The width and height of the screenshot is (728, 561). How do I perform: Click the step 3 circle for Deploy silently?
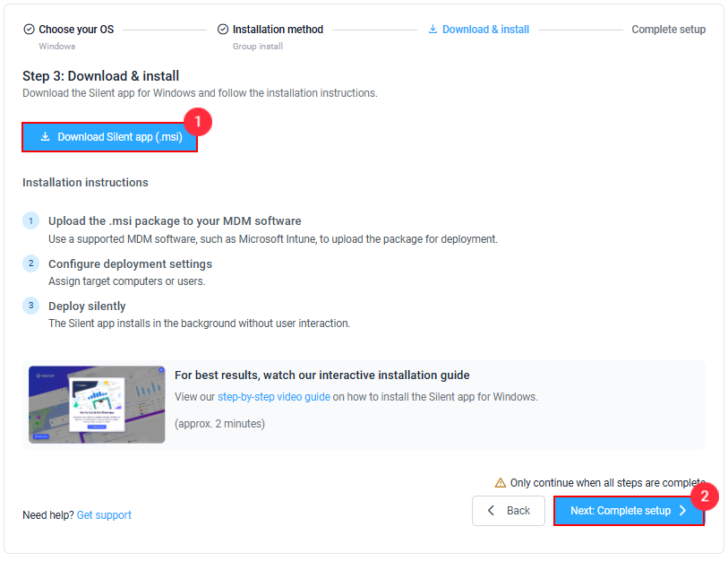coord(31,306)
